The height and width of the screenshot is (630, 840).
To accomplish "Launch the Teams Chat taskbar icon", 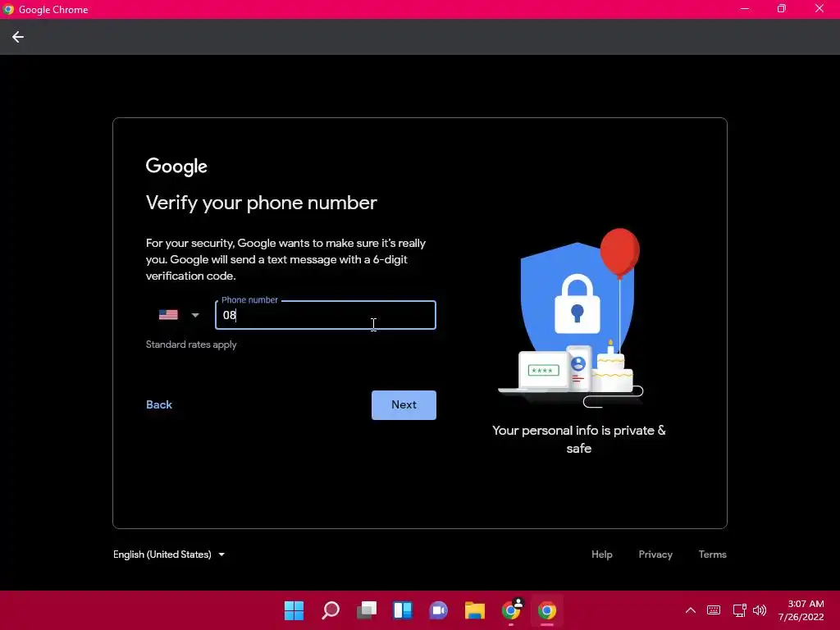I will click(438, 610).
